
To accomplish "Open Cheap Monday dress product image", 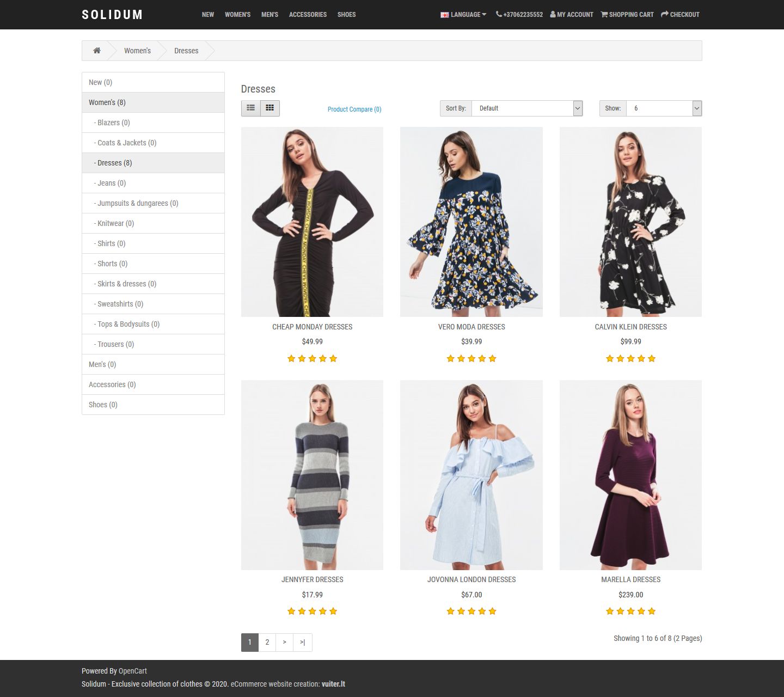I will pos(312,222).
